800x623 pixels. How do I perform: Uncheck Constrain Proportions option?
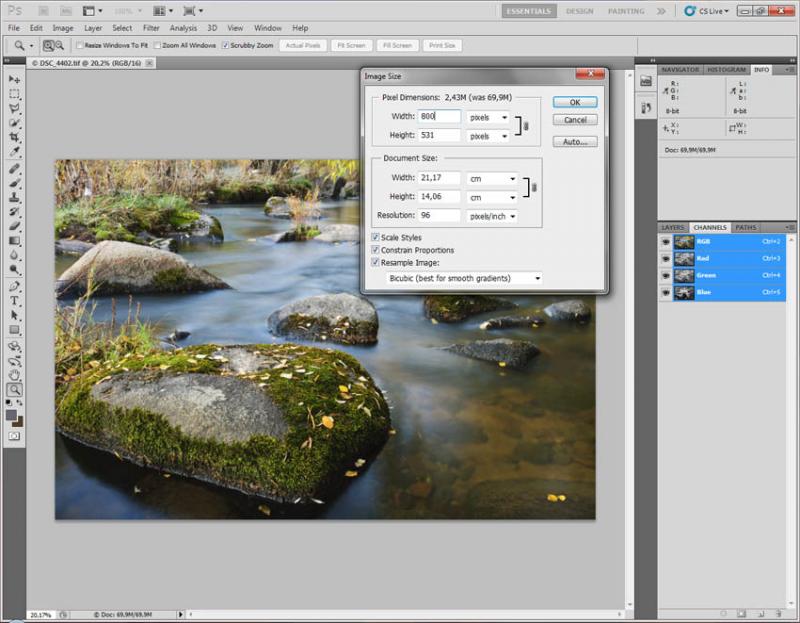376,250
